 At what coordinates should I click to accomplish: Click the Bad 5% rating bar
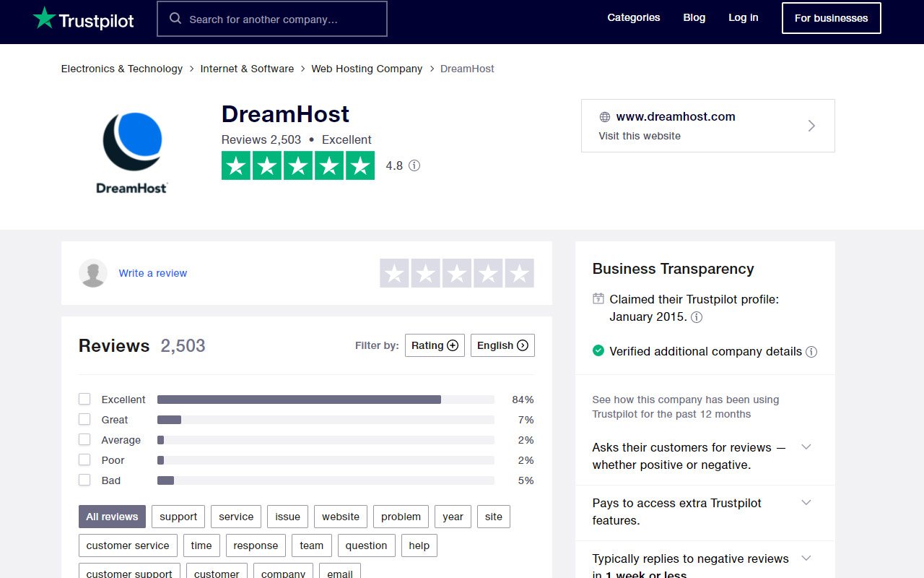(326, 480)
